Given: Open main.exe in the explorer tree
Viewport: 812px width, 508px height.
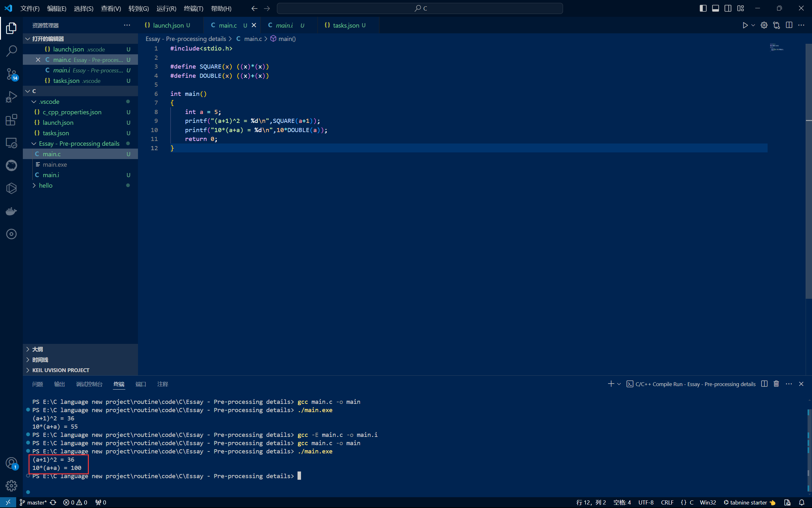Looking at the screenshot, I should pos(81,164).
